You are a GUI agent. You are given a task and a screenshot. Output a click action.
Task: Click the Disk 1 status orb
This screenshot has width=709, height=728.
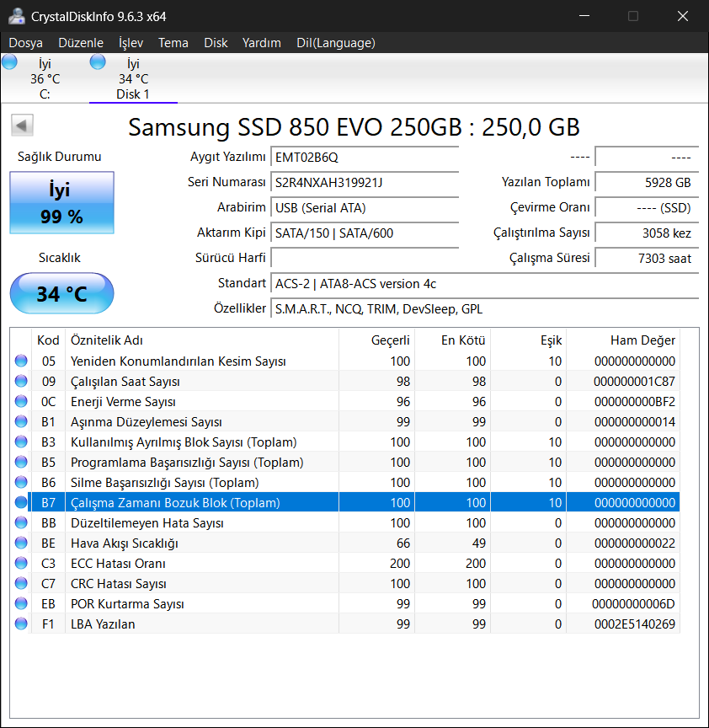(98, 62)
